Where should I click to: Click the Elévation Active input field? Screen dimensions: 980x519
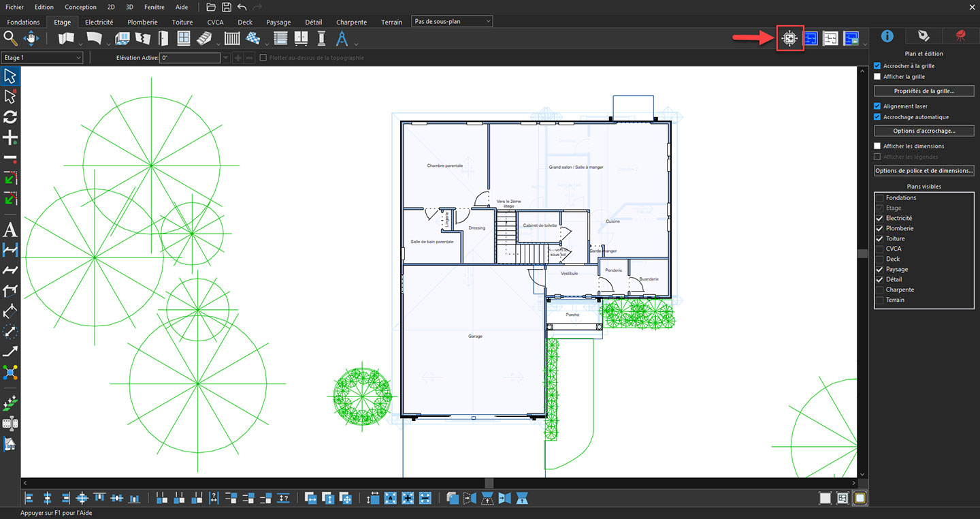click(x=190, y=58)
